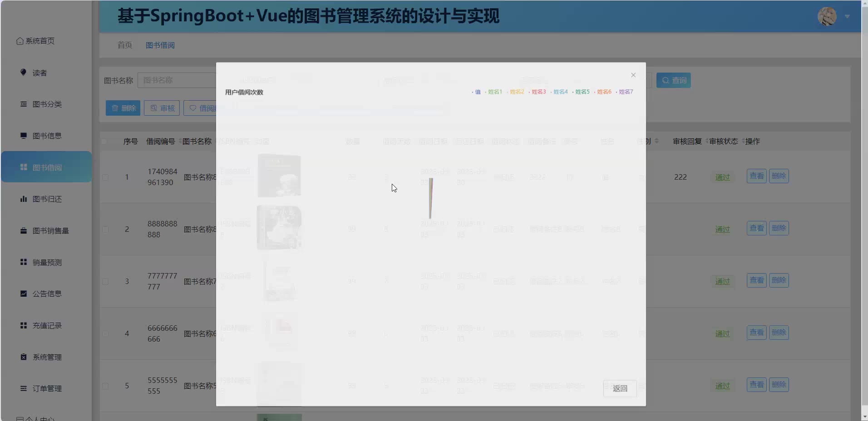Click the 用户借阅次数 chart title

point(244,92)
